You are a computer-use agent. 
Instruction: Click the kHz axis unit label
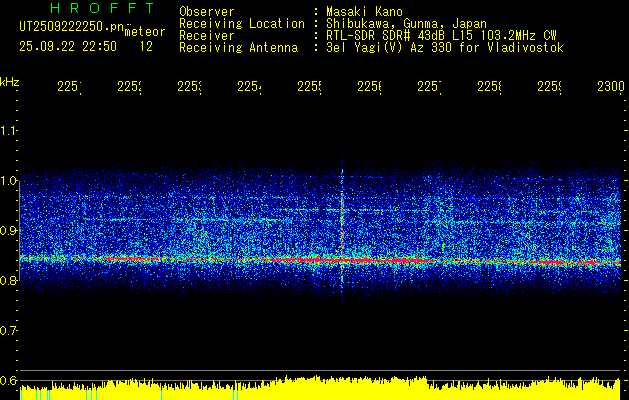(x=9, y=82)
